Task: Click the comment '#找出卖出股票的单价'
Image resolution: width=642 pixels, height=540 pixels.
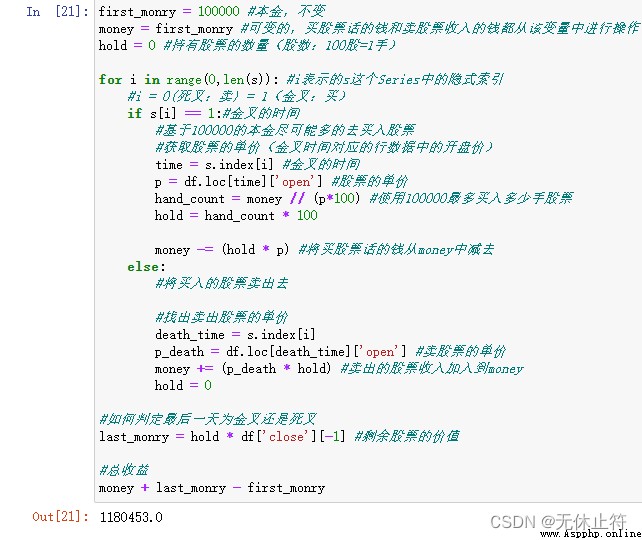Action: [x=222, y=317]
